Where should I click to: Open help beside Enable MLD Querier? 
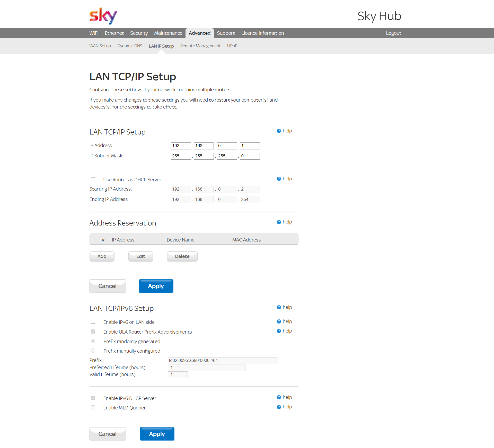point(284,407)
